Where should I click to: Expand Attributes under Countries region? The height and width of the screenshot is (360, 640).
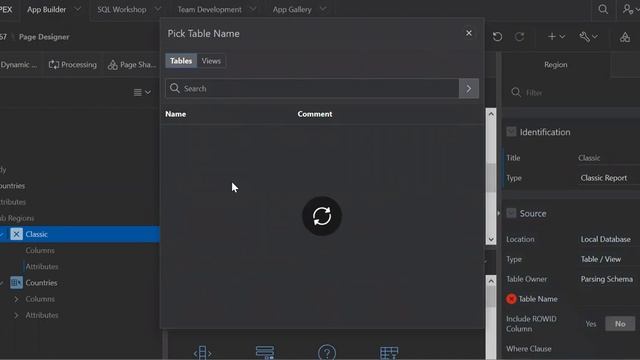pos(16,315)
